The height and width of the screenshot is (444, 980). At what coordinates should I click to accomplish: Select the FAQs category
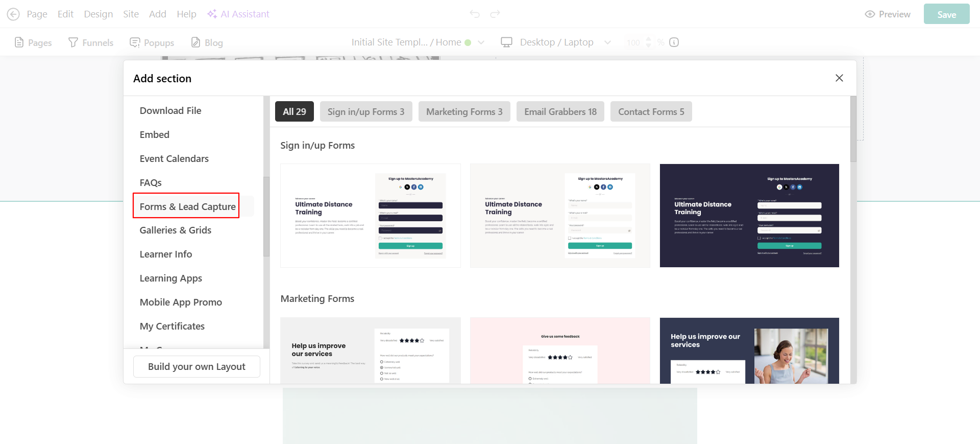[151, 182]
